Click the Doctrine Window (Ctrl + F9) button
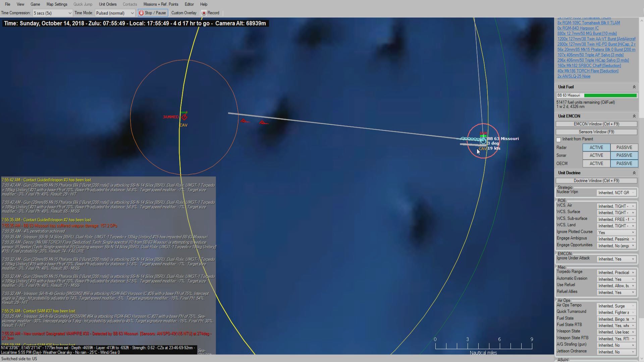The height and width of the screenshot is (362, 644). coord(596,181)
